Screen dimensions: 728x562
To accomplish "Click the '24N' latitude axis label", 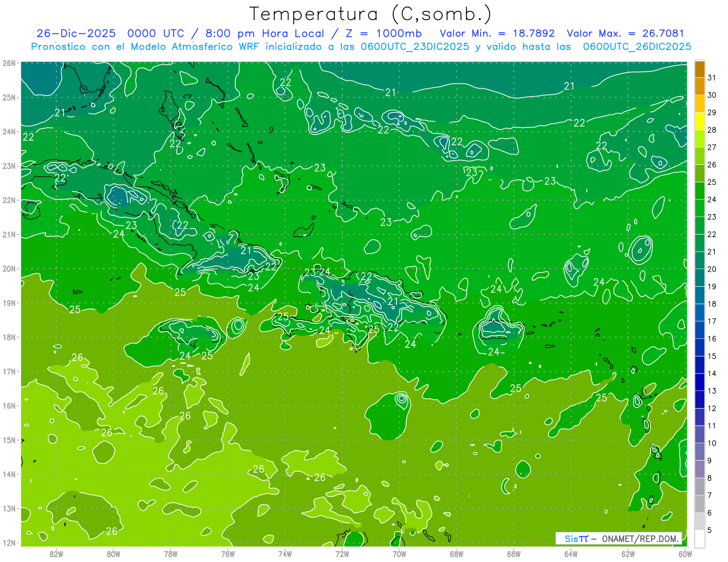I will [x=9, y=132].
